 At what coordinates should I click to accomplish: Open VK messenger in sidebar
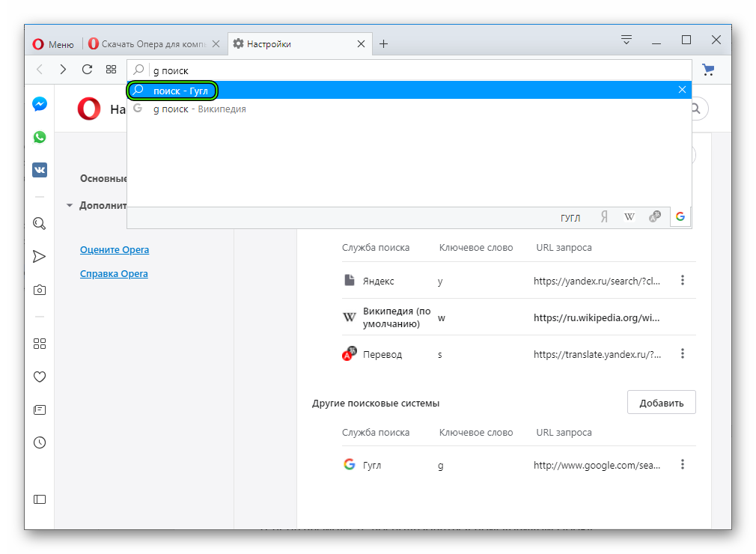coord(40,170)
